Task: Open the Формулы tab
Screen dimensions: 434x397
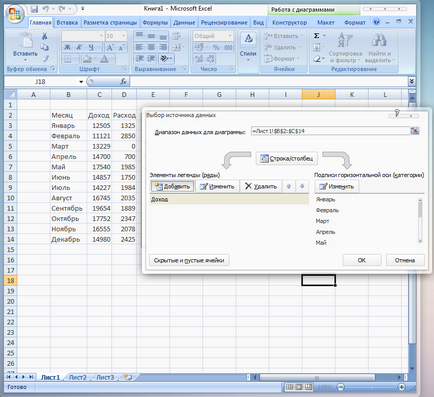Action: [x=155, y=23]
